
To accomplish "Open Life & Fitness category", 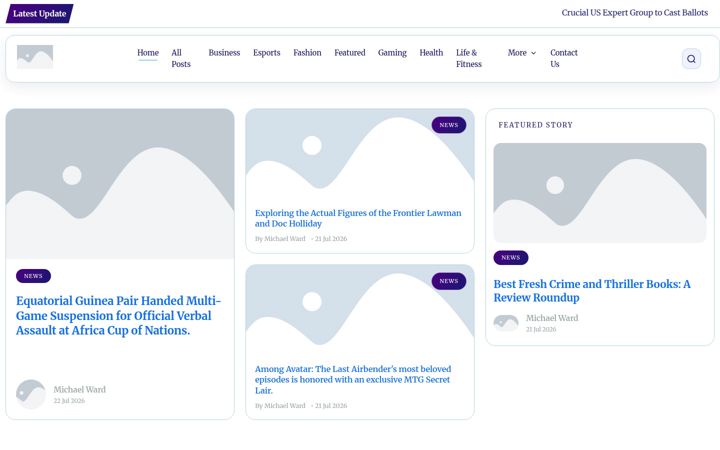I will pos(469,58).
